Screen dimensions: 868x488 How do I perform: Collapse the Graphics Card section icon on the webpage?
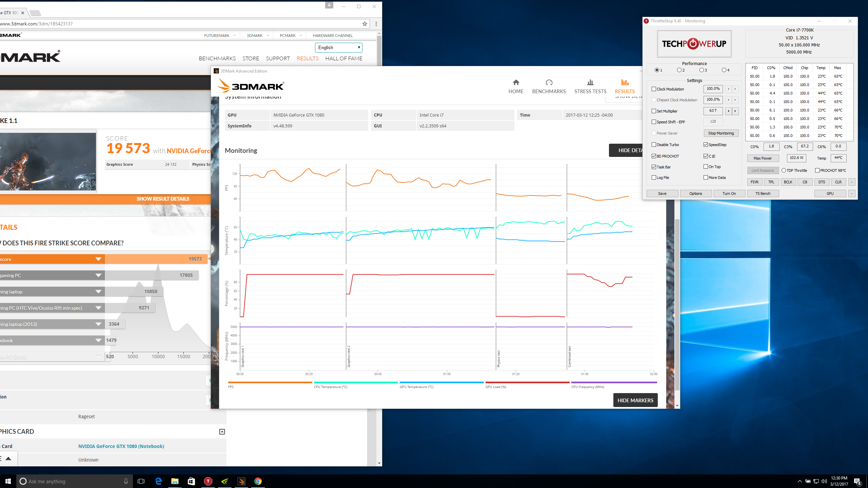point(222,431)
